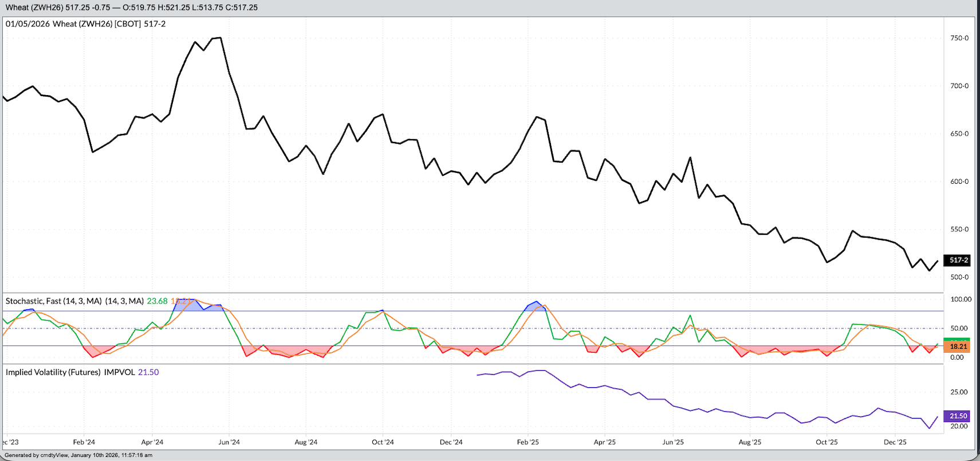Click the green 23.68 stochastic reading

coord(157,301)
